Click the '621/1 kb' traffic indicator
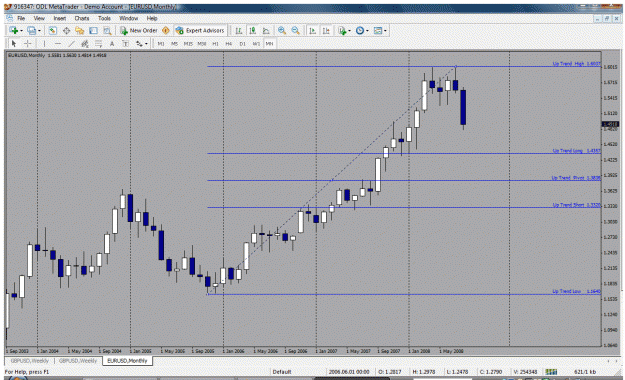The height and width of the screenshot is (380, 625). (x=585, y=372)
